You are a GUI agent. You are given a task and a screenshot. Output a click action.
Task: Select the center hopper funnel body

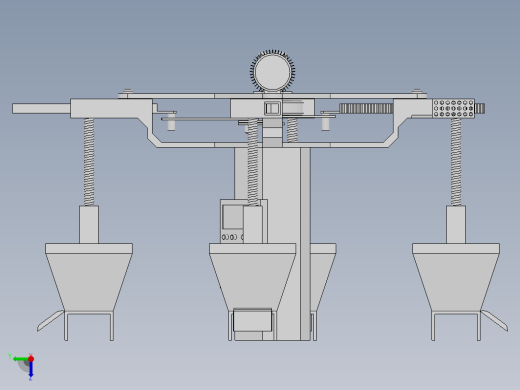[x=252, y=282]
